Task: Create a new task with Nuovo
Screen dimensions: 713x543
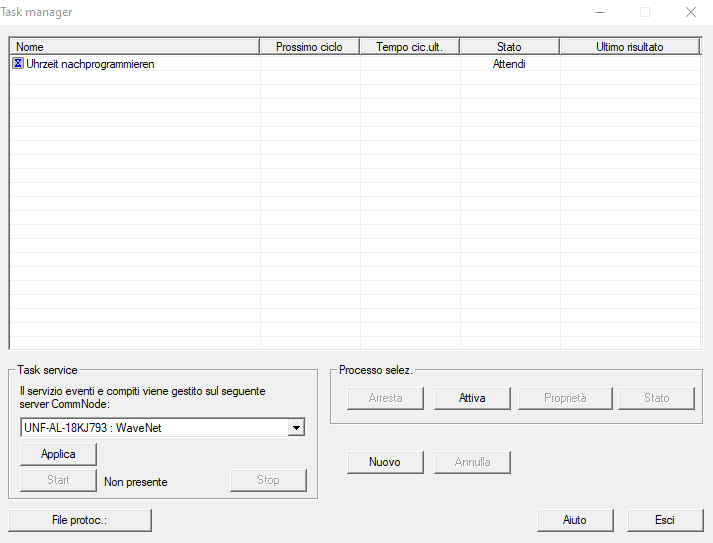Action: tap(385, 462)
